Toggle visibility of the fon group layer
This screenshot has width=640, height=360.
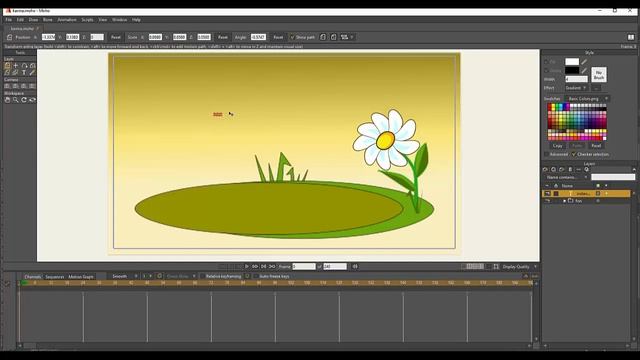(x=547, y=201)
